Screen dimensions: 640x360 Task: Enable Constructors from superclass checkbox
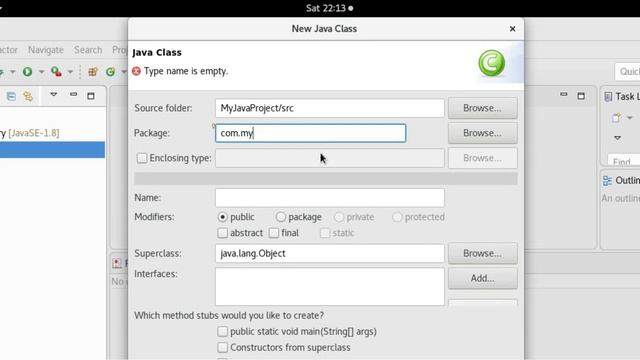point(222,347)
